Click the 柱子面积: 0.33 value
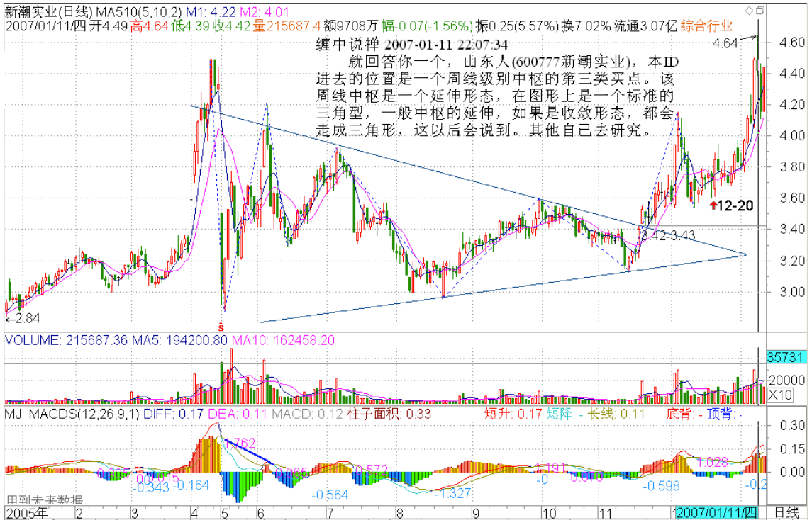The width and height of the screenshot is (812, 525). [389, 414]
